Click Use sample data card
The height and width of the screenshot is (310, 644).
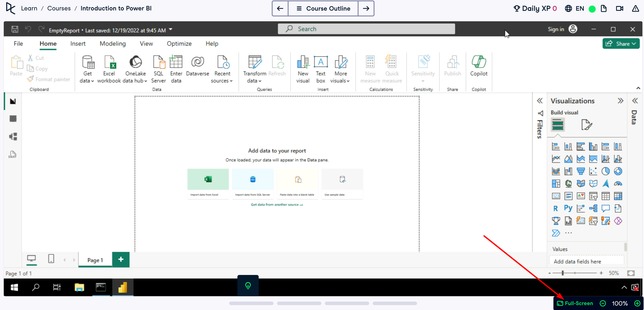(x=342, y=184)
